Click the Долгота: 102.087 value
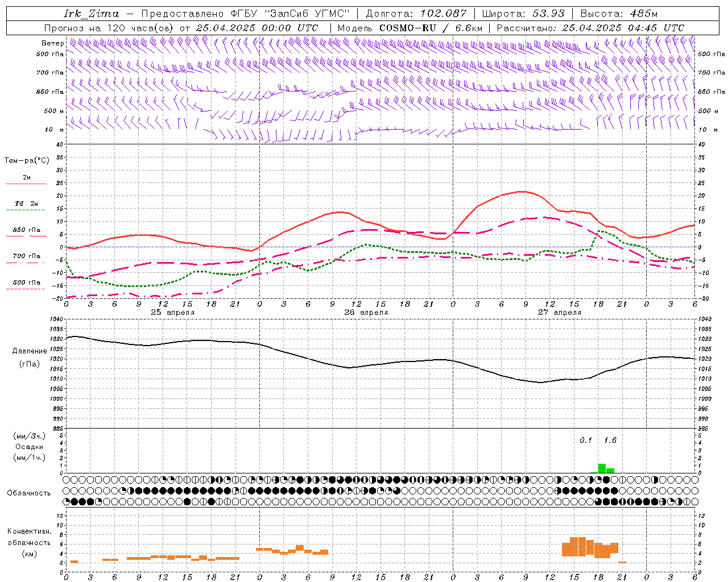The height and width of the screenshot is (582, 728). click(416, 14)
